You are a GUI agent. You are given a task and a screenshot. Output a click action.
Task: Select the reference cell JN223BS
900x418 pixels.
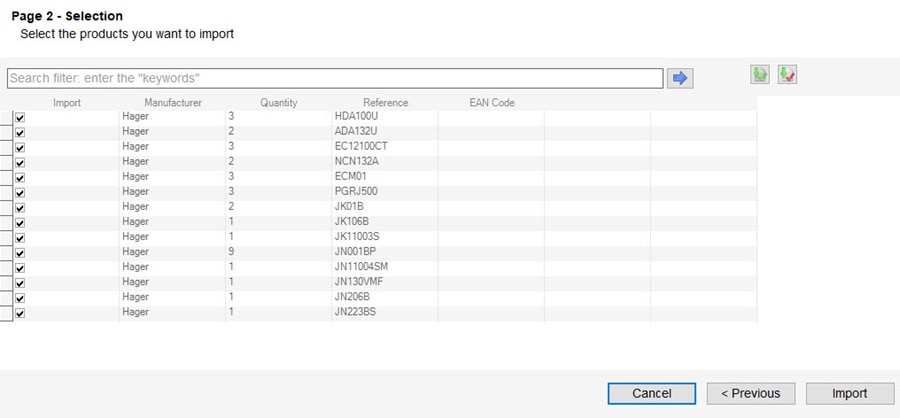385,312
